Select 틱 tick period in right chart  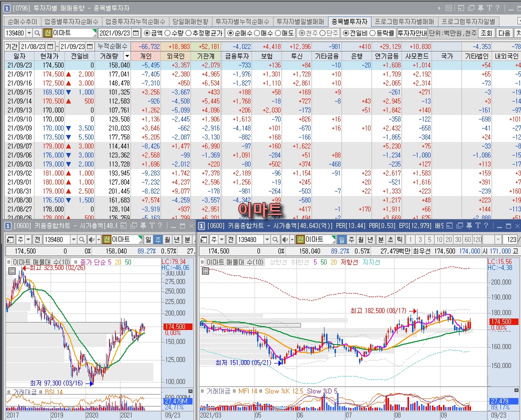pos(399,239)
